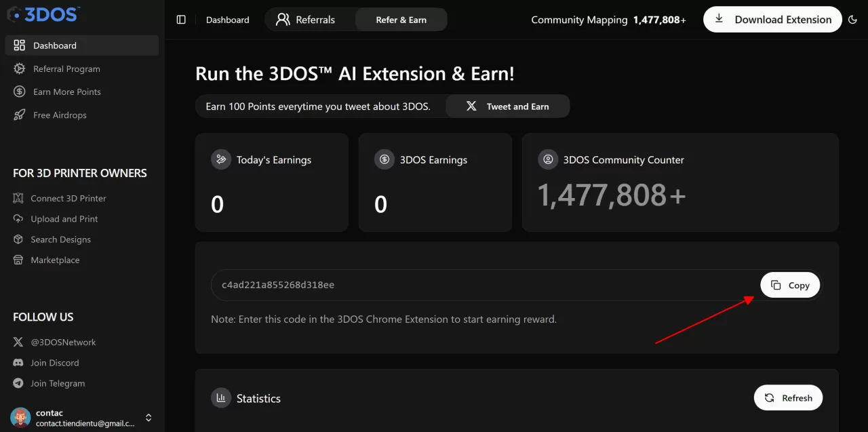Open Join Telegram link
The image size is (868, 432).
coord(58,383)
